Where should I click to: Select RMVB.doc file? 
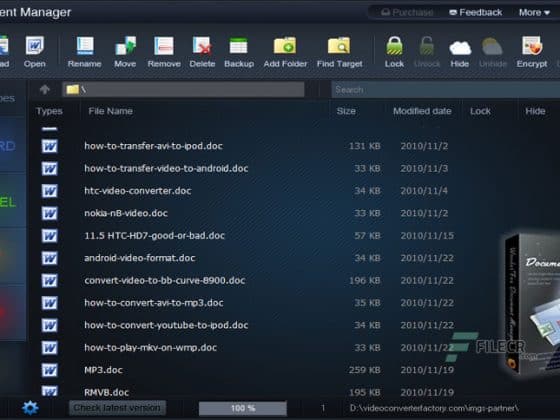click(106, 392)
